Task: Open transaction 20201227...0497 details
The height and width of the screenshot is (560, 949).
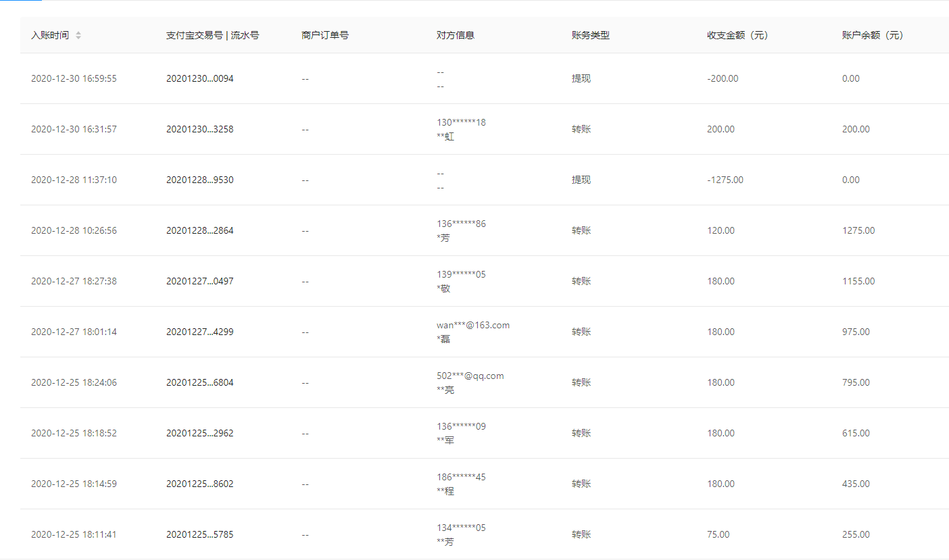Action: click(x=199, y=281)
